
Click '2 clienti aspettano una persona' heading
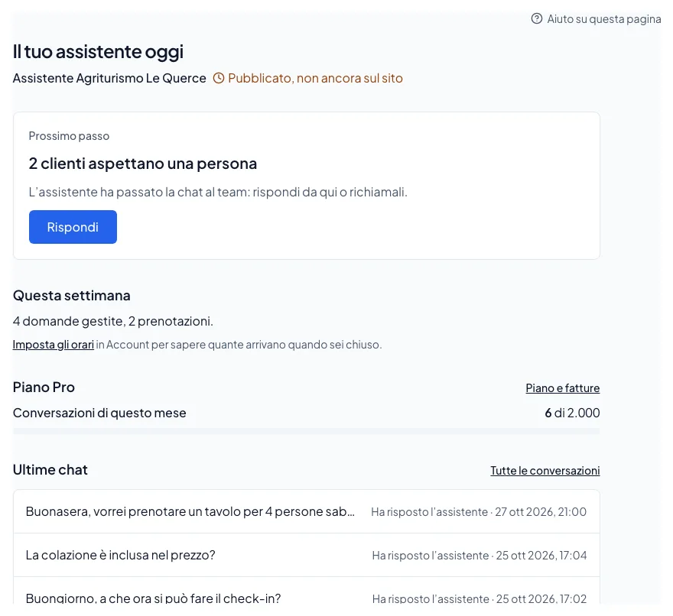click(143, 164)
